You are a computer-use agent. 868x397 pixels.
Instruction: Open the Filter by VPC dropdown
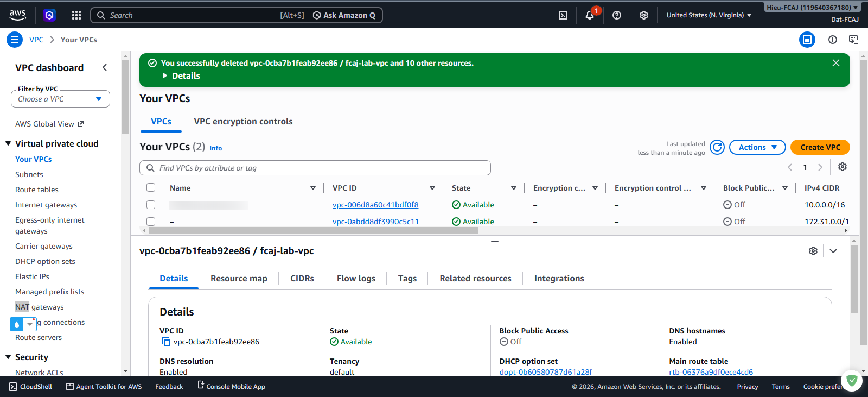pos(60,99)
